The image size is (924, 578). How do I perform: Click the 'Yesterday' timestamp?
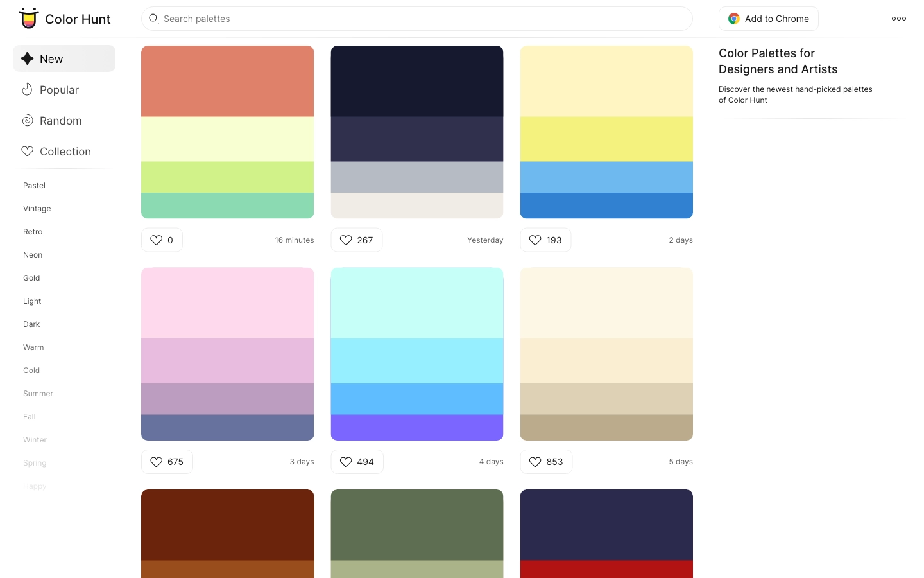[x=485, y=240]
